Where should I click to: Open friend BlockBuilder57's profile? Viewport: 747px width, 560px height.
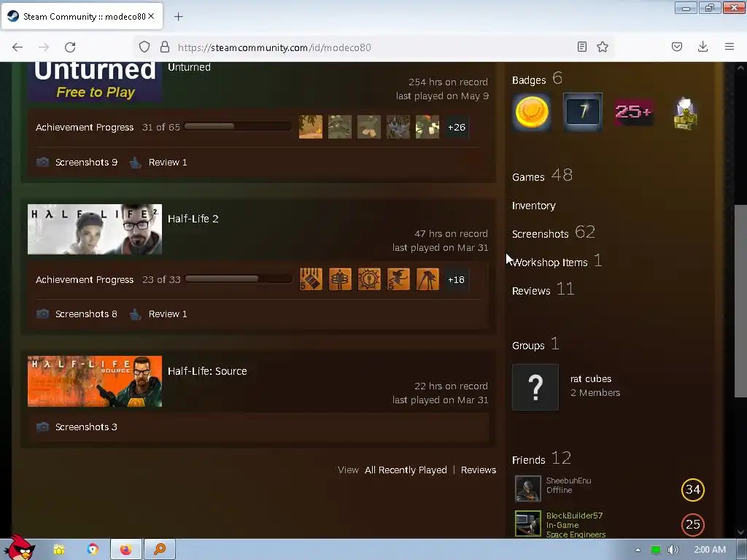tap(574, 516)
